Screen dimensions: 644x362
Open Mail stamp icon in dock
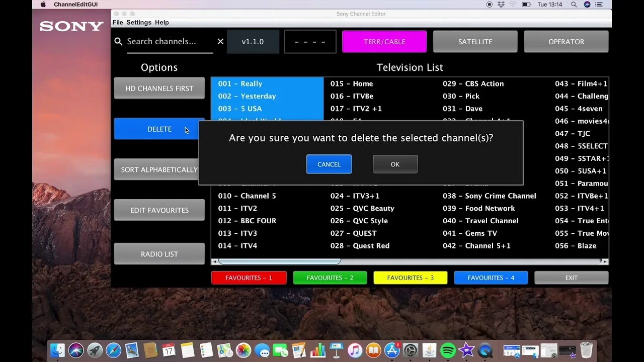point(132,350)
